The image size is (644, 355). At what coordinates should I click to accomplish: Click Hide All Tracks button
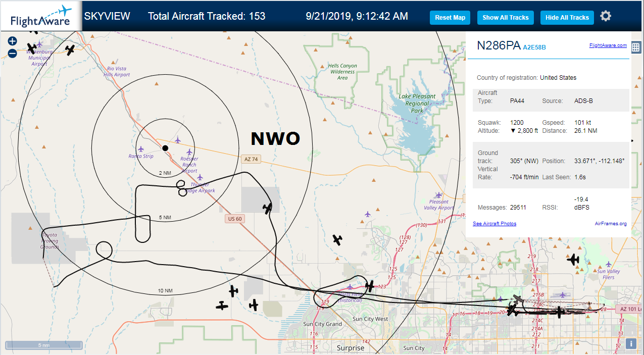567,18
